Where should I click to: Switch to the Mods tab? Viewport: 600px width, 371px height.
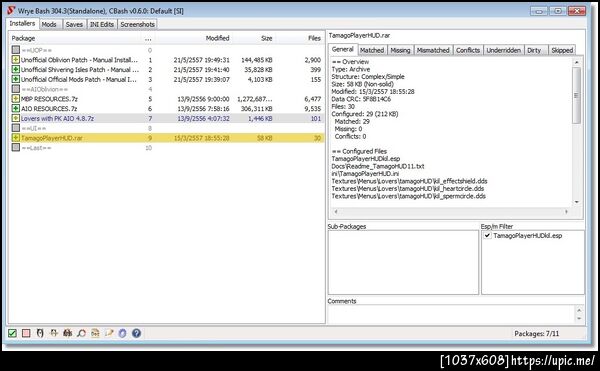49,24
